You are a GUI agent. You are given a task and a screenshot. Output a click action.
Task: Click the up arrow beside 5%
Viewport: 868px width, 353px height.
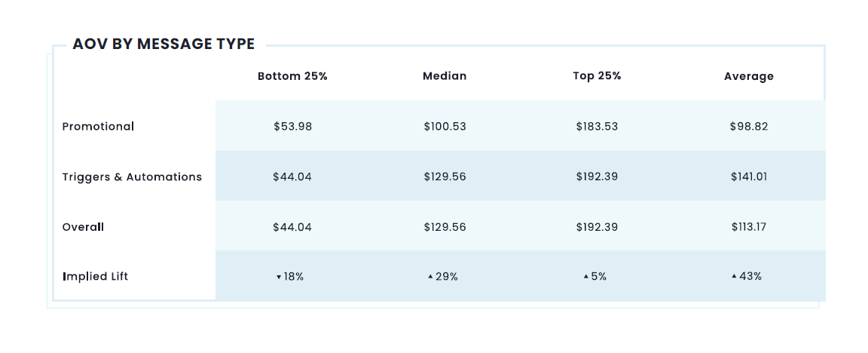(586, 277)
